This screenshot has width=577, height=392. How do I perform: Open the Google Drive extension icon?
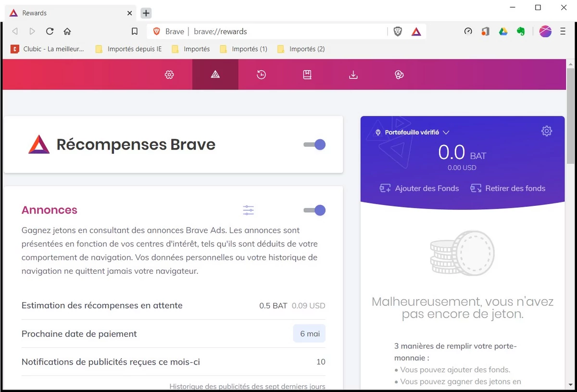[x=503, y=31]
